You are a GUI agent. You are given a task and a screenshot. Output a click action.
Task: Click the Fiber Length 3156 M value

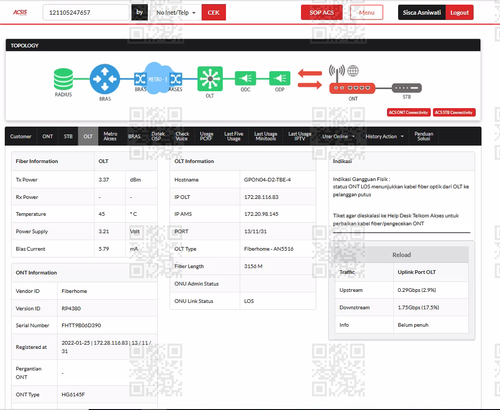pos(253,266)
